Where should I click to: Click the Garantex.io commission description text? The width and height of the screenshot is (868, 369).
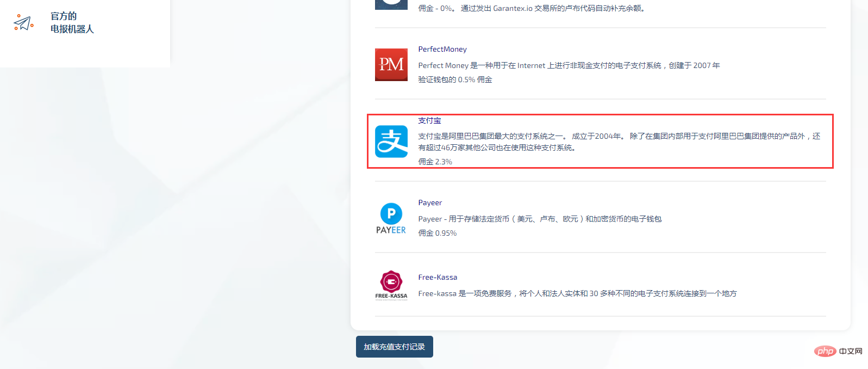532,8
